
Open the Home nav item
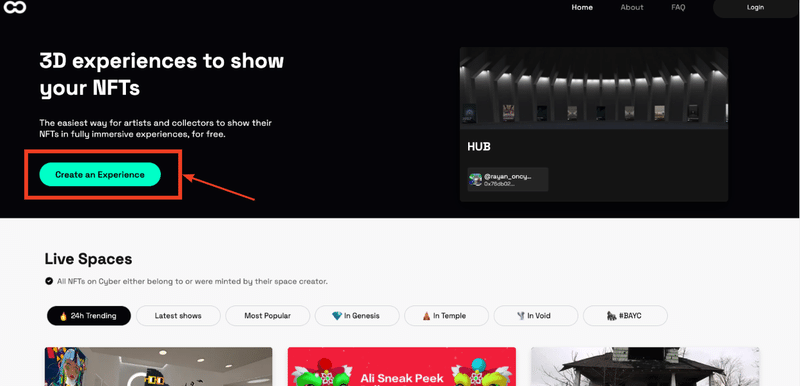click(582, 7)
